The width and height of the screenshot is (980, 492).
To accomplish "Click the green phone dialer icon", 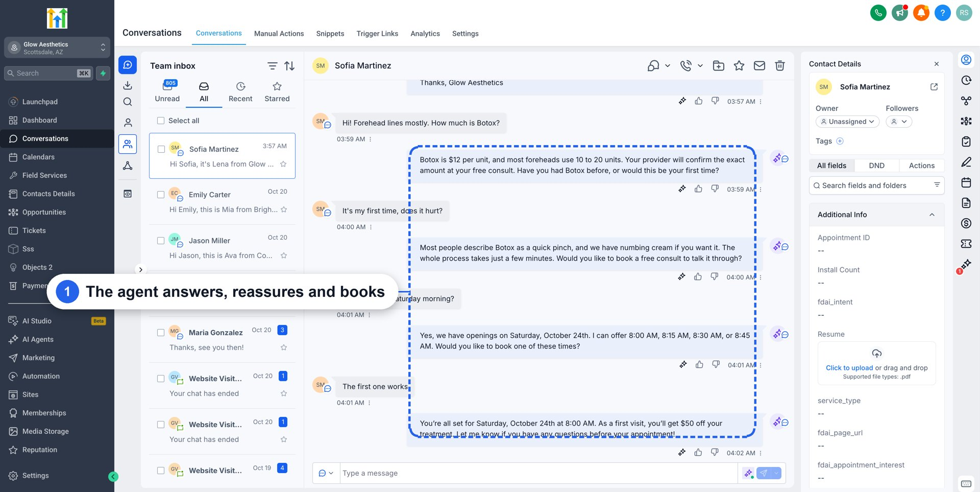I will (878, 13).
